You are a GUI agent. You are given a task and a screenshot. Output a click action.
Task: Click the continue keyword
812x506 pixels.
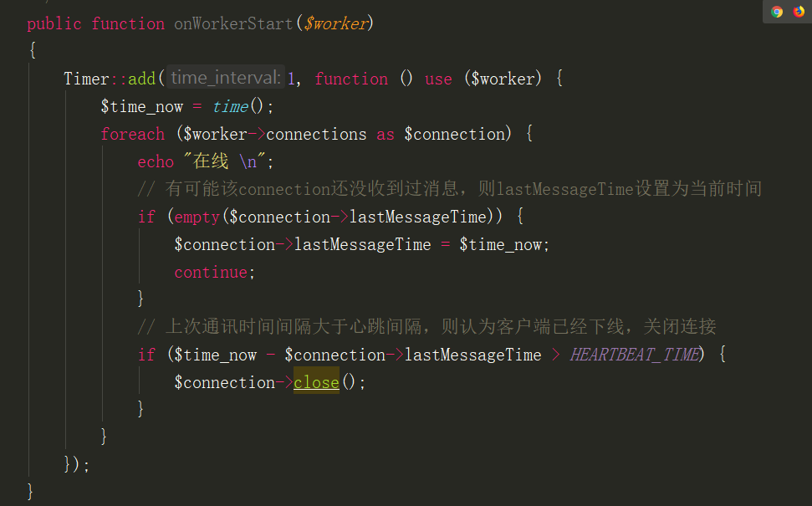[211, 272]
